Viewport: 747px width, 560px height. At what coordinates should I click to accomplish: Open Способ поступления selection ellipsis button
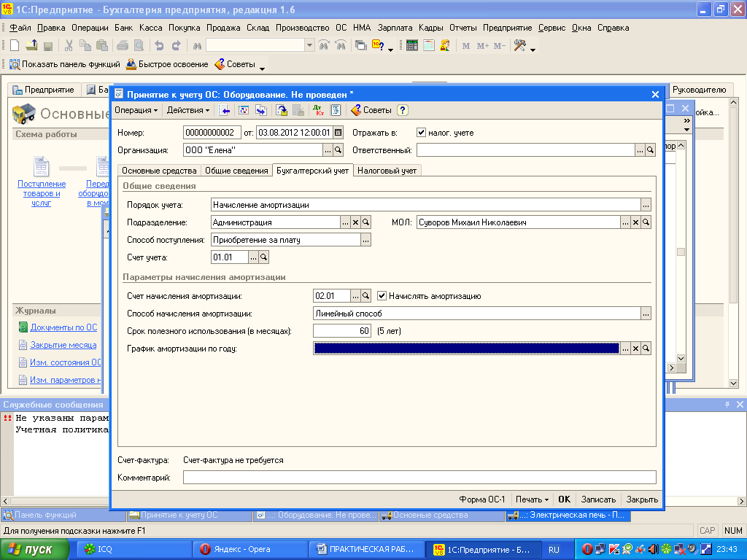[x=366, y=240]
